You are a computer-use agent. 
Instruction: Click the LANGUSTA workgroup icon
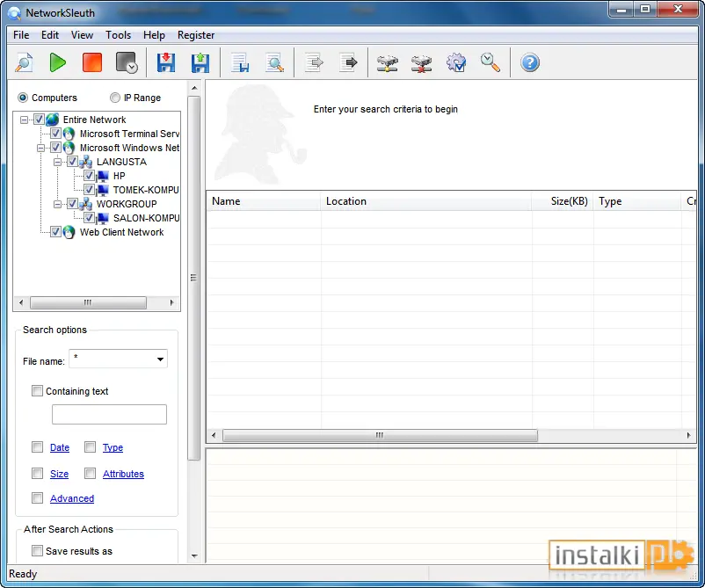click(x=86, y=162)
